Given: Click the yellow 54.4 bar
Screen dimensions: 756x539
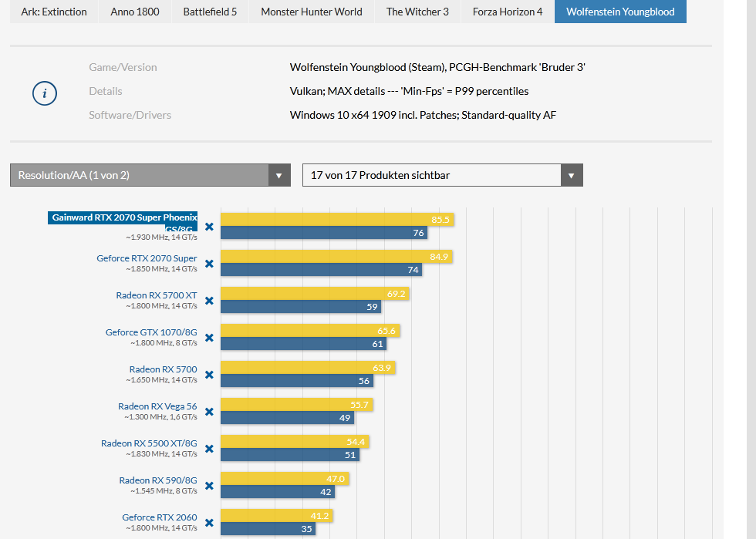Looking at the screenshot, I should coord(295,442).
